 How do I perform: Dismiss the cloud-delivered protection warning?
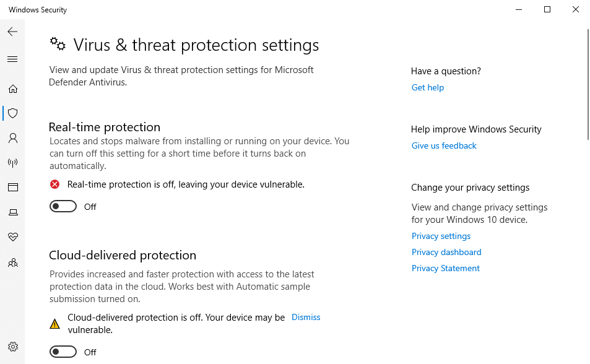pos(306,317)
